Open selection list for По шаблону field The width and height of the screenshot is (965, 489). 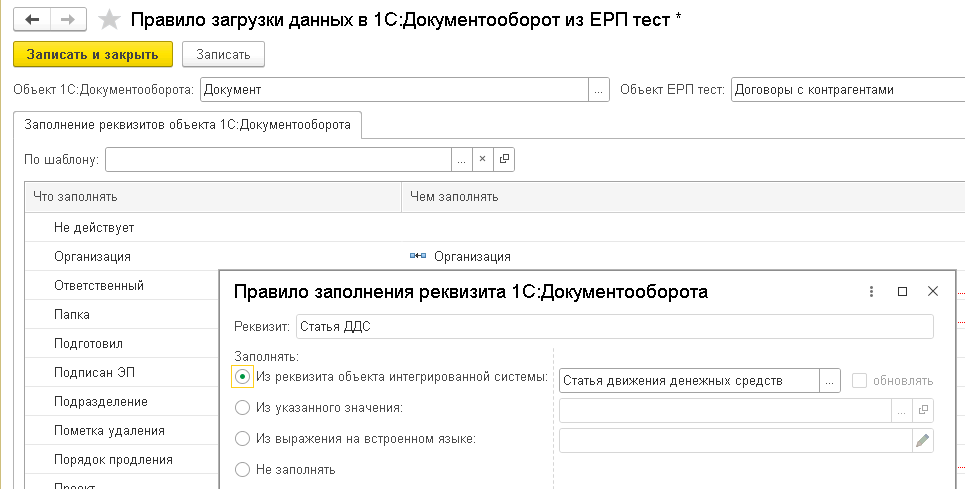[x=460, y=159]
